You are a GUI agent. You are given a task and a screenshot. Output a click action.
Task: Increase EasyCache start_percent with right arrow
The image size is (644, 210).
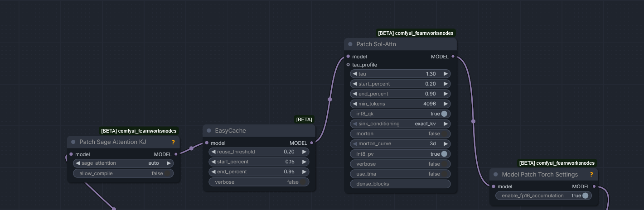(x=305, y=162)
